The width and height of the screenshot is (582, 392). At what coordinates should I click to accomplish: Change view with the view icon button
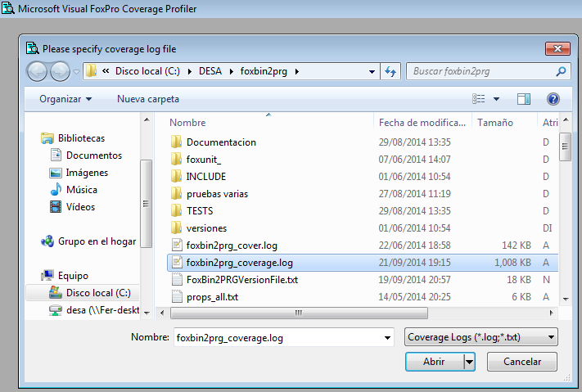(478, 99)
